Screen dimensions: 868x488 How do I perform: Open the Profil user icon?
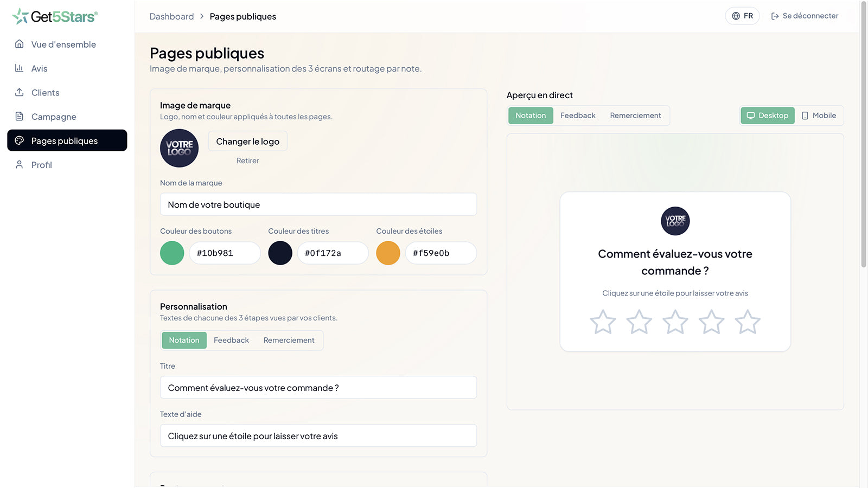19,164
